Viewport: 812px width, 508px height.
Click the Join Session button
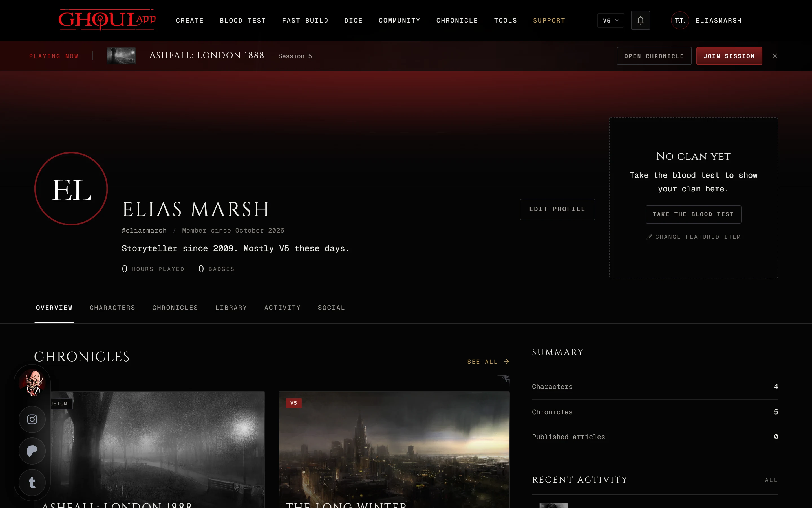pos(729,56)
